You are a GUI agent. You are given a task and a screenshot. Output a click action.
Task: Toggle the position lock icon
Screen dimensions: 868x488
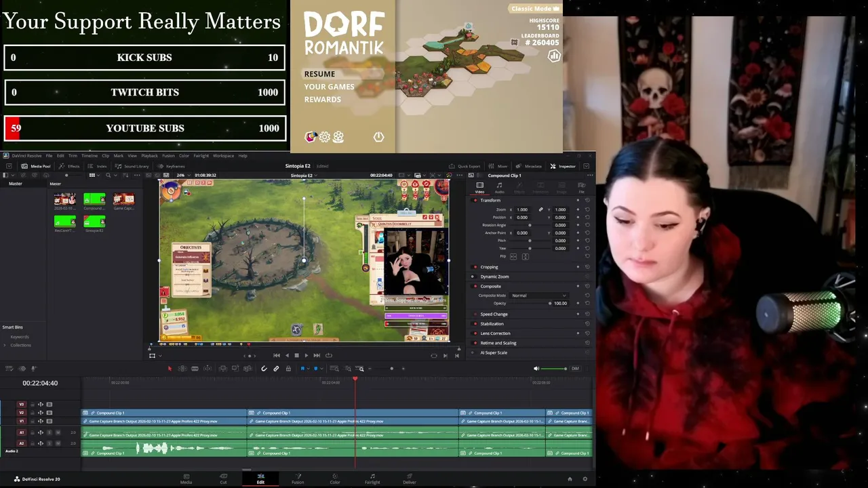tap(288, 368)
